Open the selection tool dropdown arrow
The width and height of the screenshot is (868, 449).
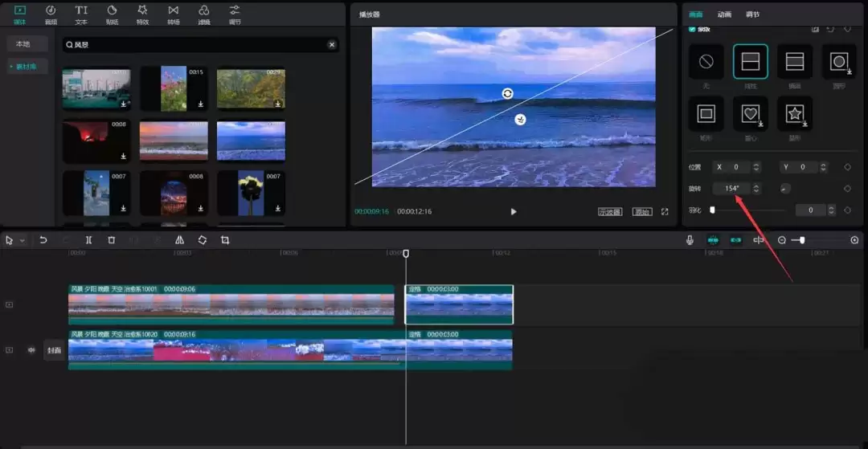coord(23,240)
